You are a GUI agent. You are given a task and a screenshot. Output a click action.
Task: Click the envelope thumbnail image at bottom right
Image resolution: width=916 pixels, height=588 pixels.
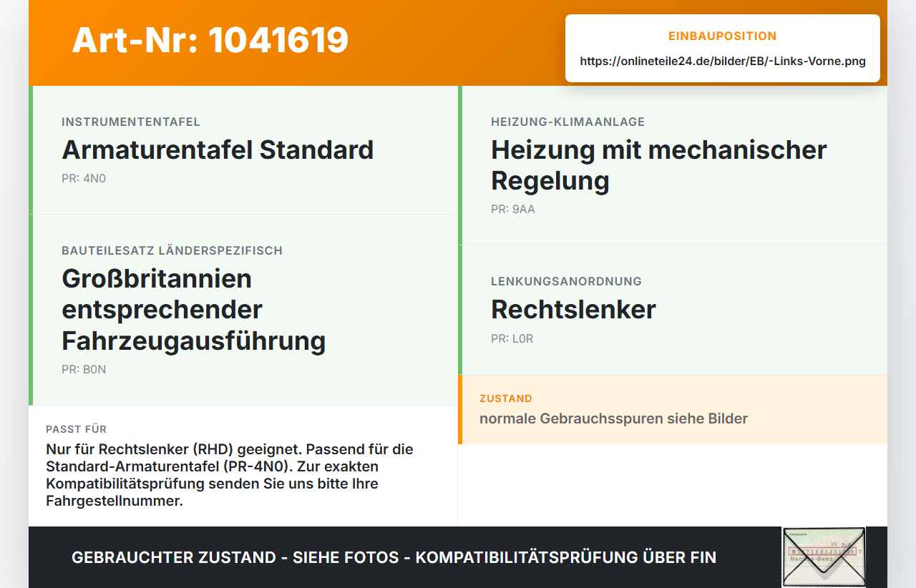[x=824, y=557]
